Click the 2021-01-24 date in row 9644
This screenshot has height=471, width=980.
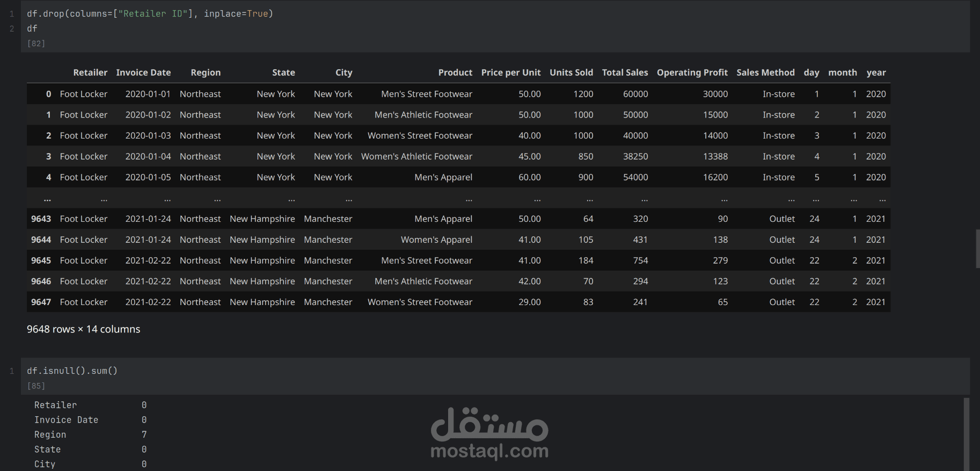tap(148, 240)
